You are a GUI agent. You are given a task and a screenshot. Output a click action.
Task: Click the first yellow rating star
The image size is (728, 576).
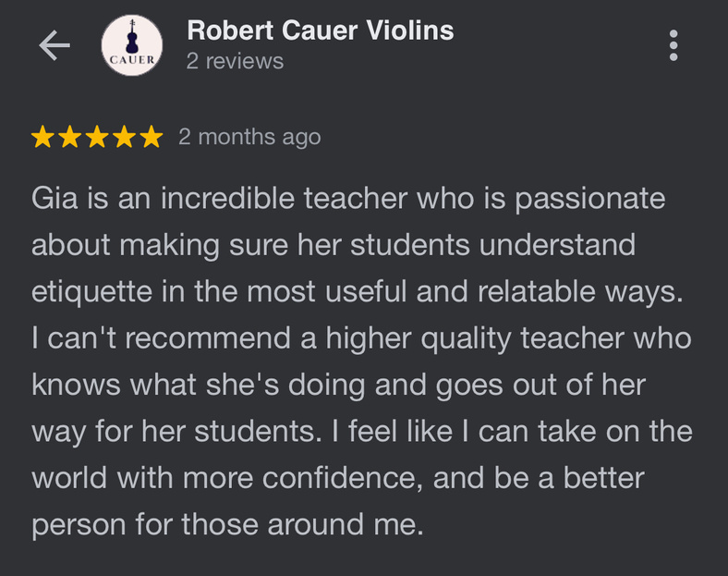42,138
